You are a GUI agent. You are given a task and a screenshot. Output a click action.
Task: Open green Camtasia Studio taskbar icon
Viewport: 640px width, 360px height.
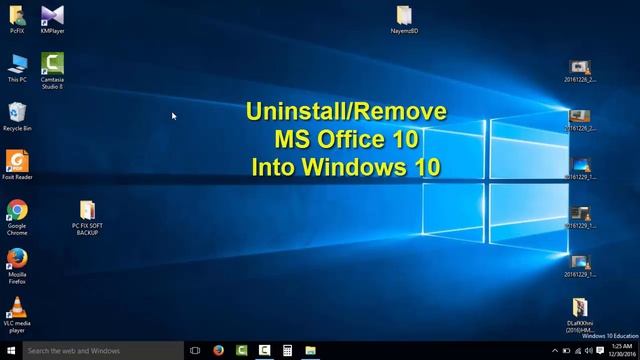click(242, 351)
